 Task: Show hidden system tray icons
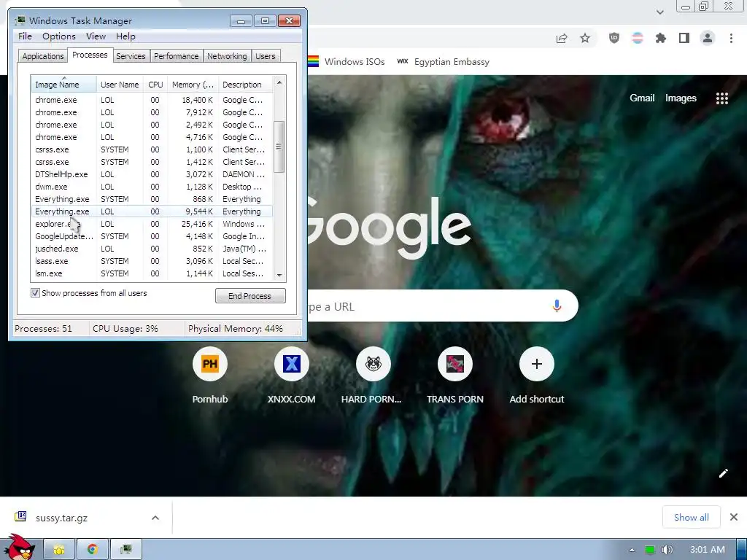(x=632, y=550)
